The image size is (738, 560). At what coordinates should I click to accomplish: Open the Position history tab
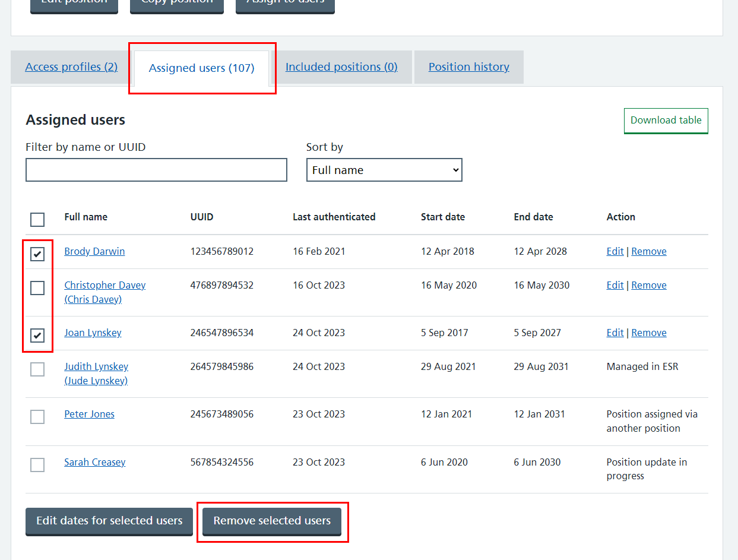(x=469, y=67)
